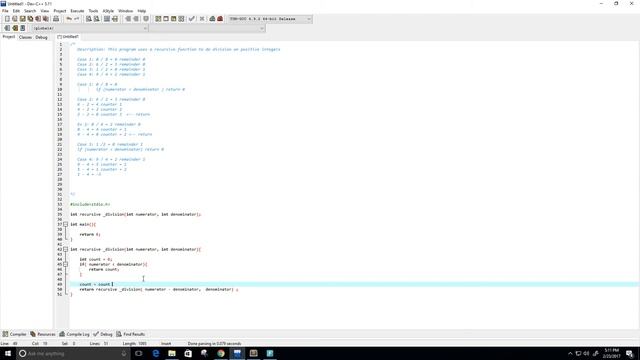This screenshot has width=640, height=360.
Task: Click the red Delete Profiling Information icon
Action: click(x=220, y=19)
